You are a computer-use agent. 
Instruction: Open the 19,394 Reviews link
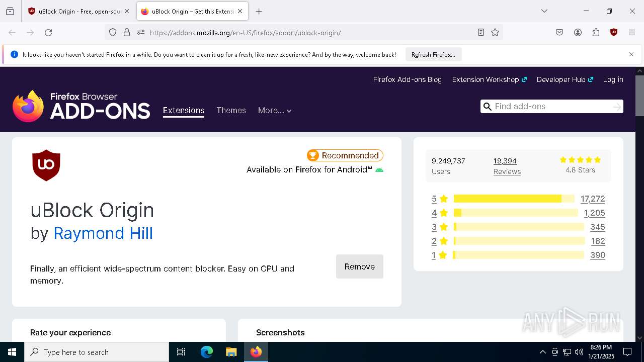507,166
